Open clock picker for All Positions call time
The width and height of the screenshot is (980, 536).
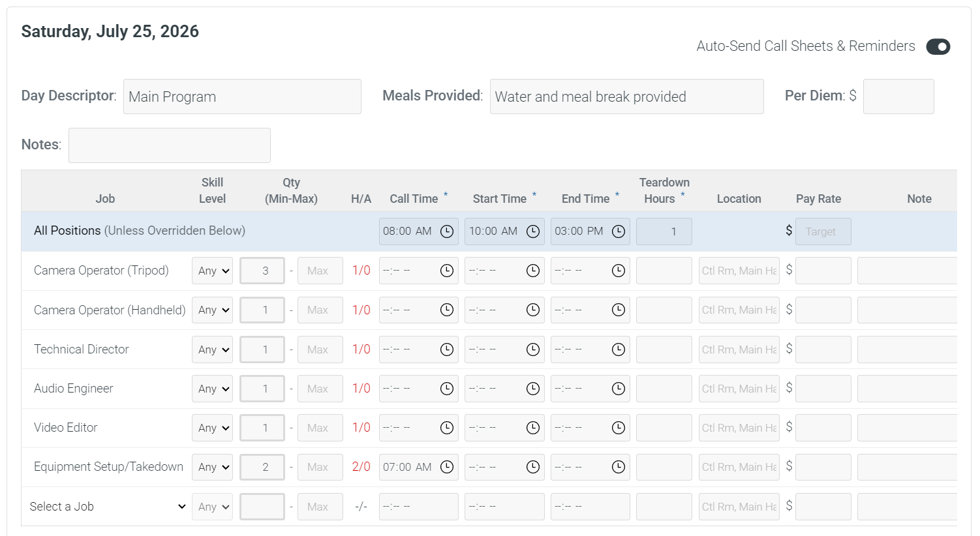tap(447, 231)
